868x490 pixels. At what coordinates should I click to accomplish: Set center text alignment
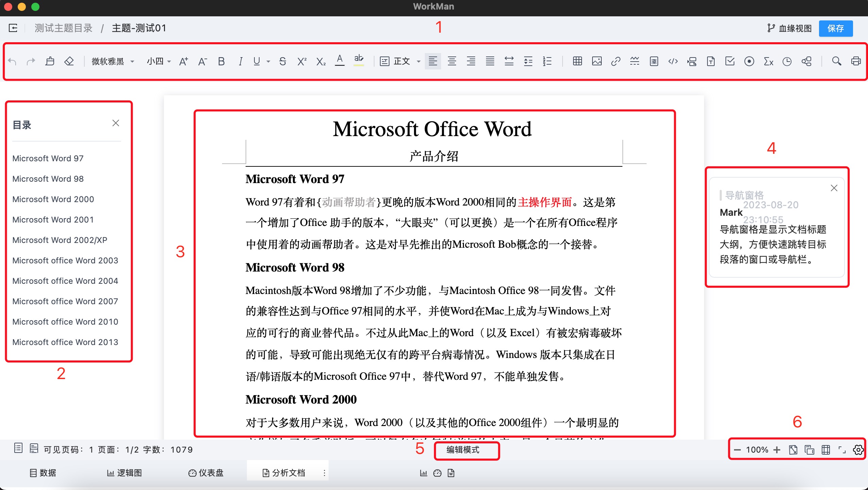click(452, 61)
